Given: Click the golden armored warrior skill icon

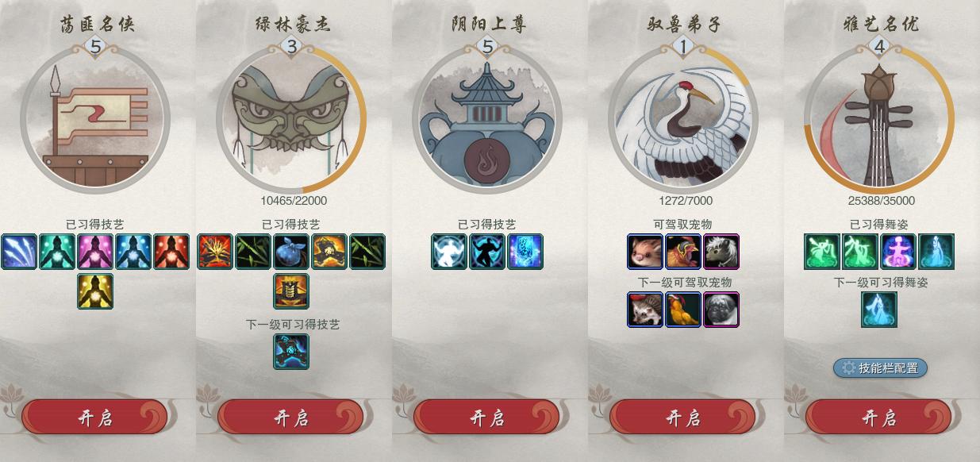Looking at the screenshot, I should click(x=291, y=291).
